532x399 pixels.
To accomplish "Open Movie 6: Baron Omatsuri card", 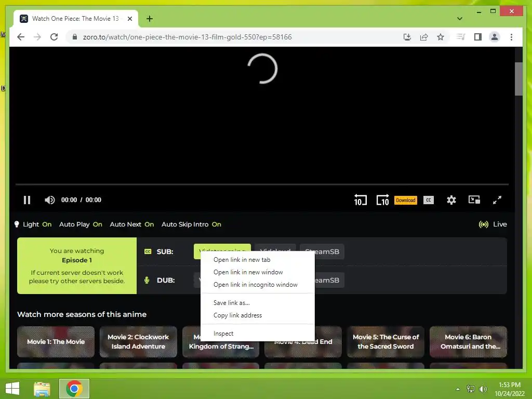I will (x=468, y=342).
